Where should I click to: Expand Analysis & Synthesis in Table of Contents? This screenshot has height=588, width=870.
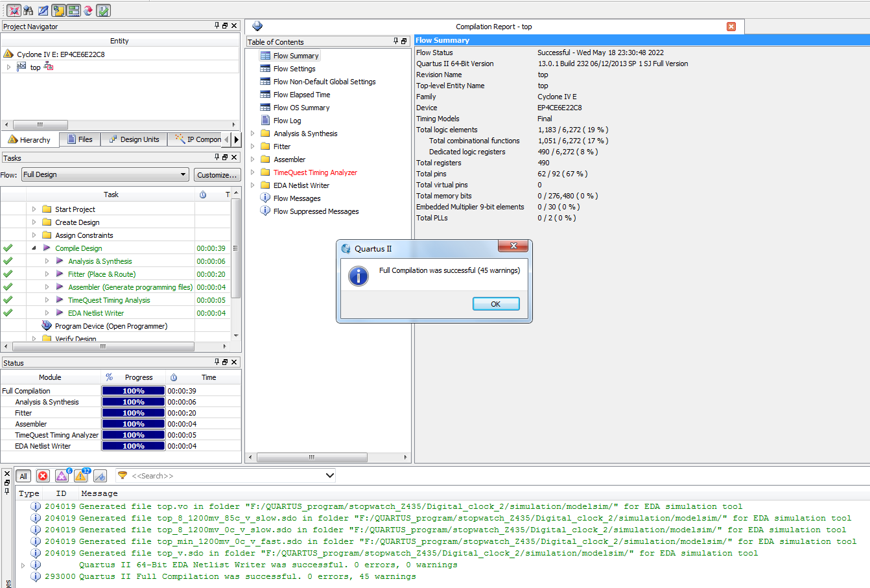point(252,133)
